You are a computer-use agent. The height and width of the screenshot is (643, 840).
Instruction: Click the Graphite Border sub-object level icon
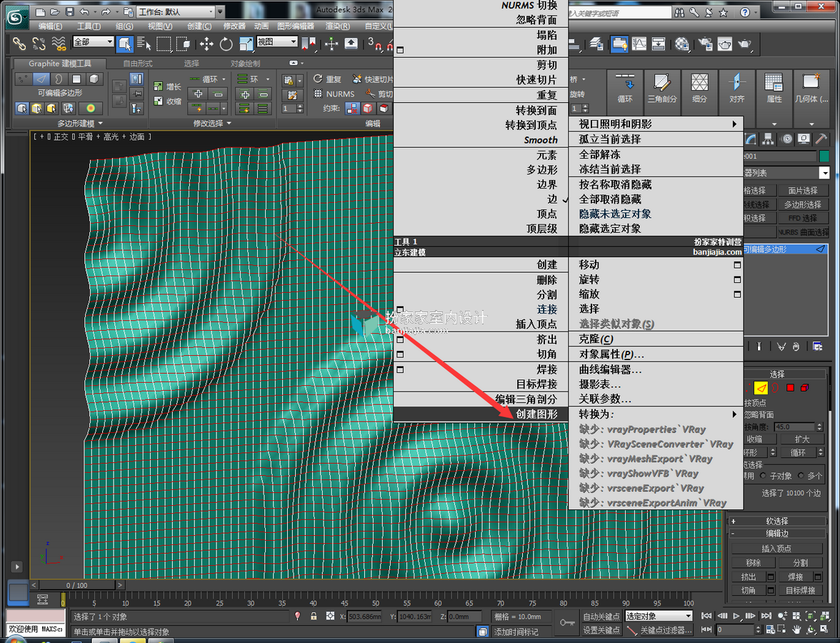pyautogui.click(x=59, y=79)
